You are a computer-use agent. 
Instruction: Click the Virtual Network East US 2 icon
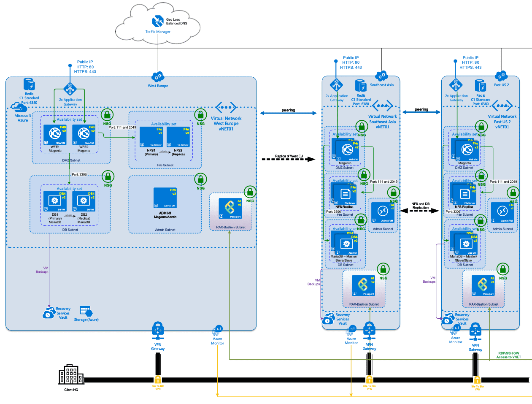click(x=502, y=106)
